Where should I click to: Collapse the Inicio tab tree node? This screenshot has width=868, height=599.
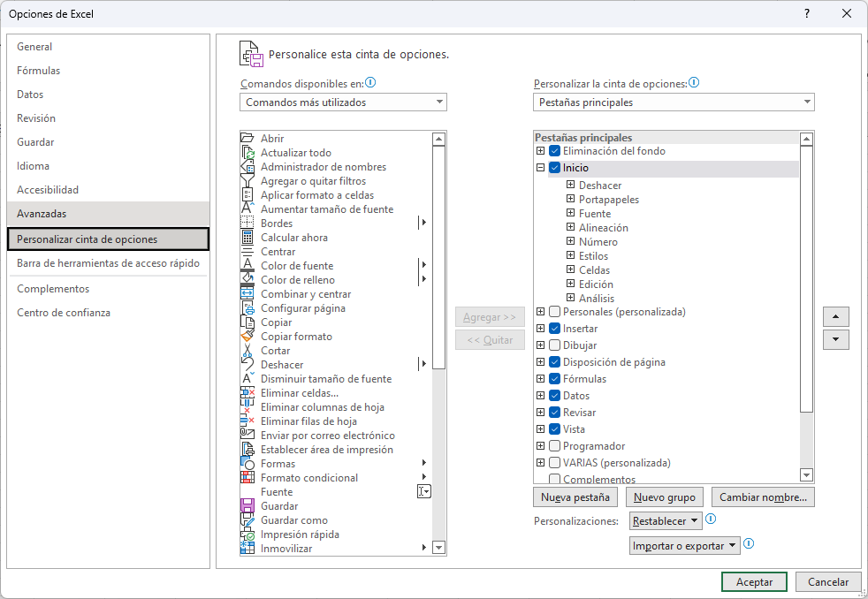click(541, 168)
